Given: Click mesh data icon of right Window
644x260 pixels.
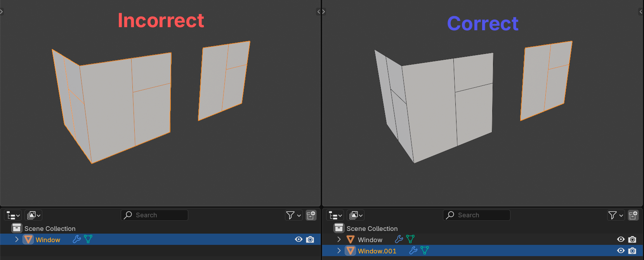Looking at the screenshot, I should [411, 239].
